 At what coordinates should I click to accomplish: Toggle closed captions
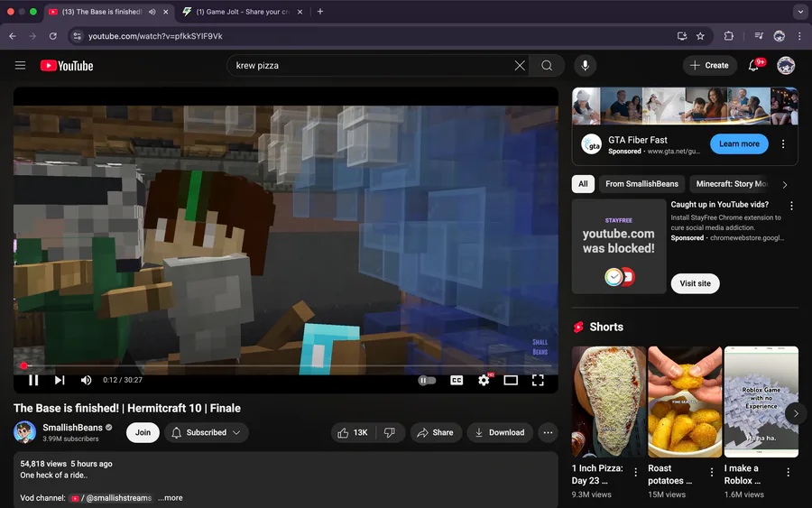point(457,380)
